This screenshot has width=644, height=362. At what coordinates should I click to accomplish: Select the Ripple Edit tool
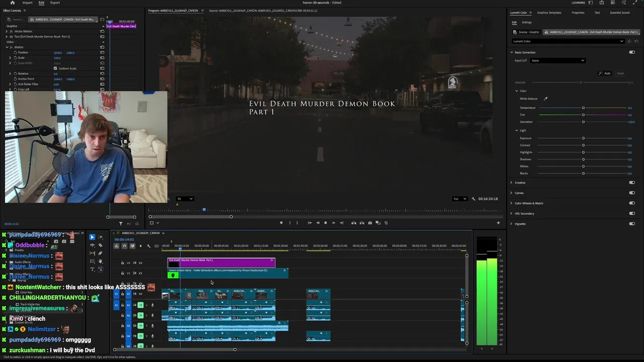pyautogui.click(x=92, y=245)
